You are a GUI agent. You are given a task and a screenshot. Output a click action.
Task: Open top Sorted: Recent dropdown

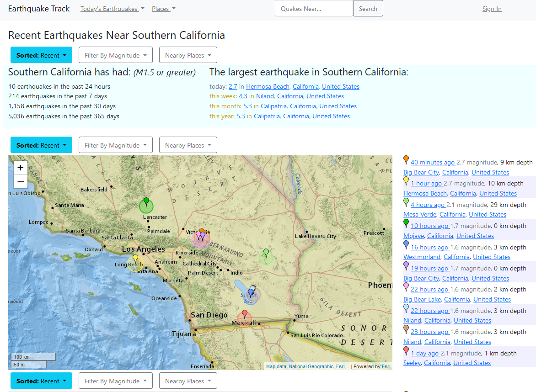[41, 55]
